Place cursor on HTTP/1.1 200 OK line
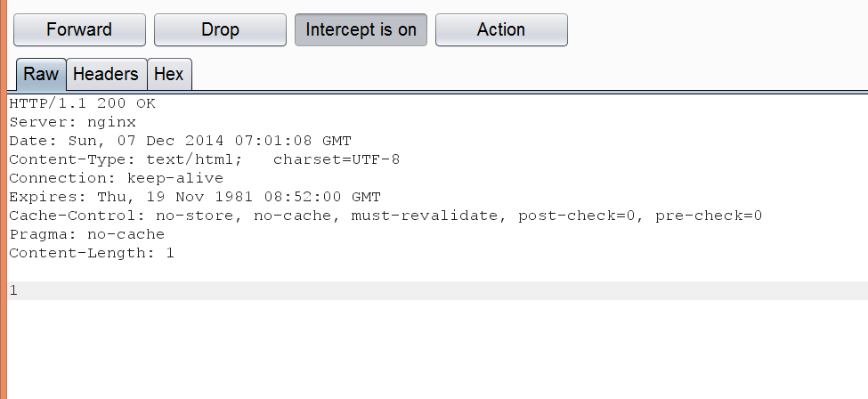Screen dimensions: 868x399 [83, 103]
